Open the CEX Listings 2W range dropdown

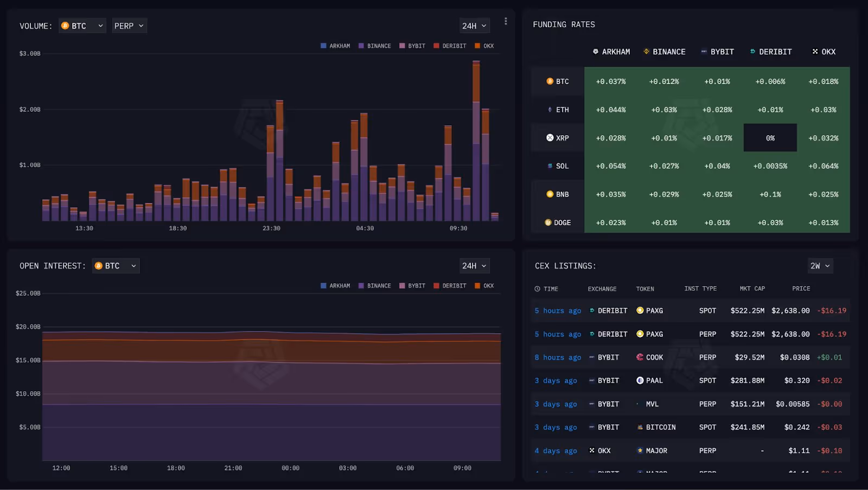820,265
